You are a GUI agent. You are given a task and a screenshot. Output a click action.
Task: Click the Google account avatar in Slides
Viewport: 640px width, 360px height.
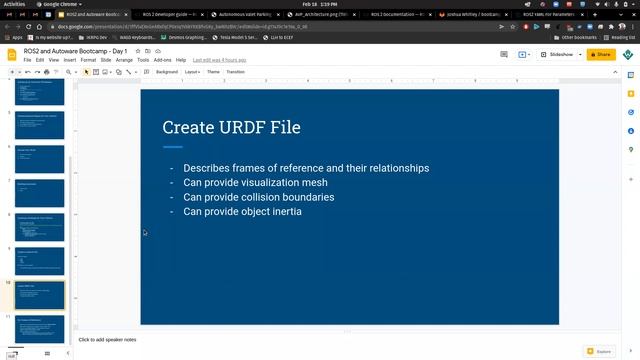pos(628,54)
